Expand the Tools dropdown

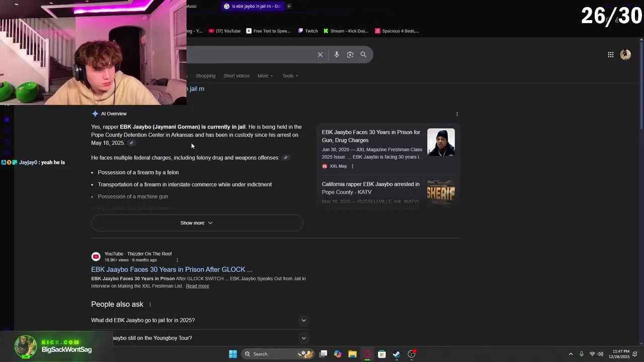[x=290, y=76]
